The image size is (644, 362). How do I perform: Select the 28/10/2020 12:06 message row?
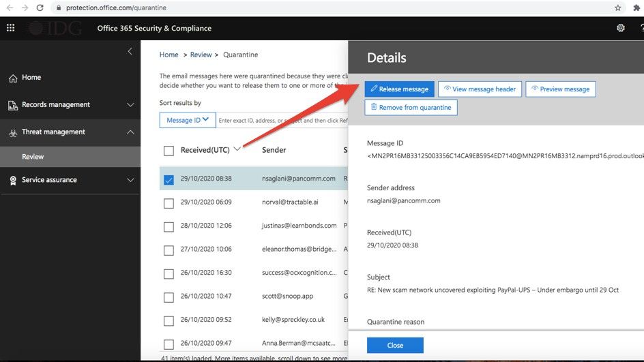(254, 226)
